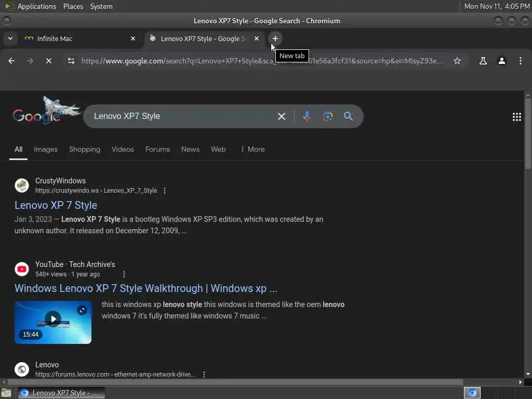Image resolution: width=532 pixels, height=399 pixels.
Task: Open Lenovo XP 7 Style result link
Action: coord(56,205)
